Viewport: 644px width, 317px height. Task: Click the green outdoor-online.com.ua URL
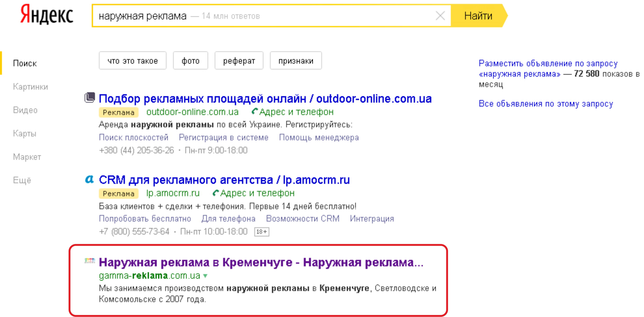(192, 112)
